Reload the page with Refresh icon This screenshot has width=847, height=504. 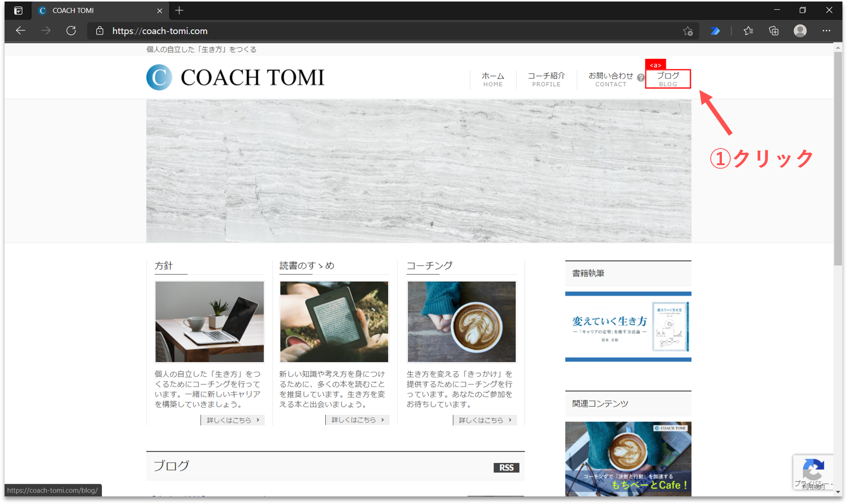tap(71, 31)
